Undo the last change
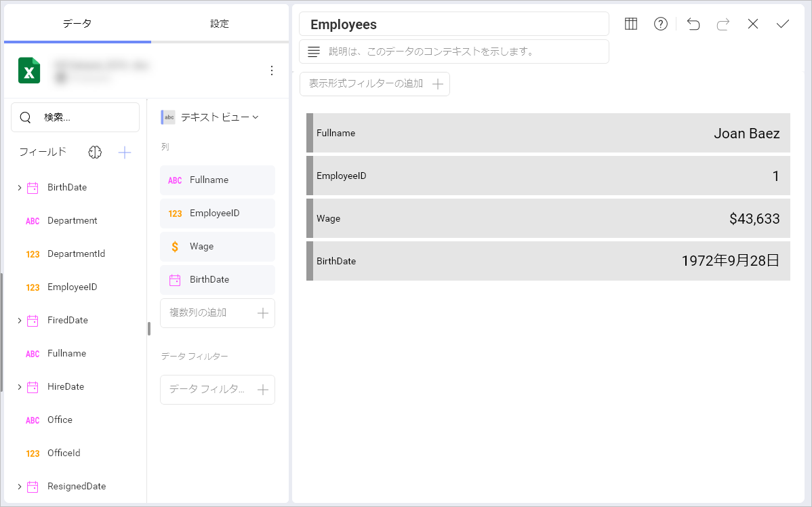812x507 pixels. click(693, 24)
